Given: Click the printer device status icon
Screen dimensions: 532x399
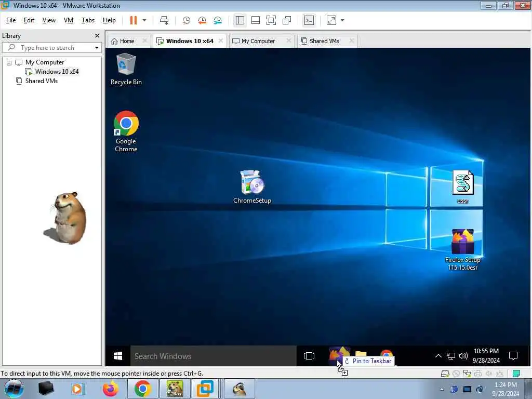Looking at the screenshot, I should coord(478,374).
